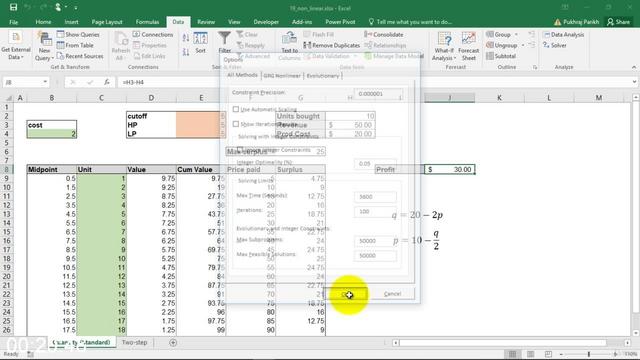
Task: Click Consolidate in Data Tools
Action: coord(384,35)
